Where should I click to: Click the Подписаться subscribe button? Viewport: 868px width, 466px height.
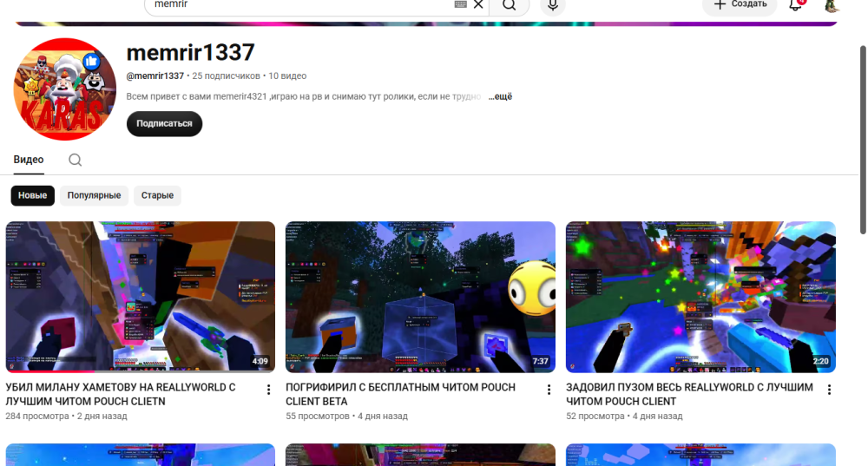click(164, 123)
